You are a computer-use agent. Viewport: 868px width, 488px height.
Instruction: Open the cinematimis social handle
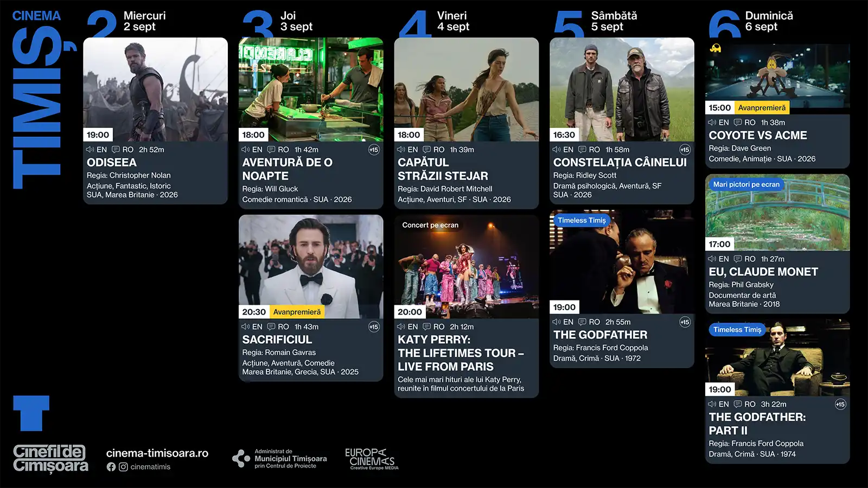[x=150, y=467]
